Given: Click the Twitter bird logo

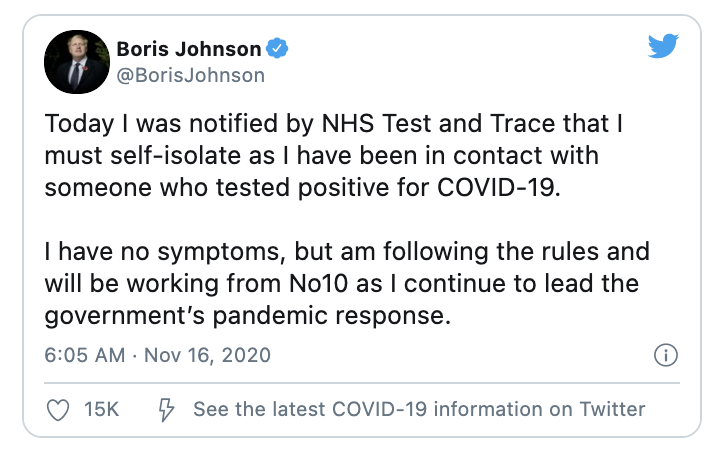Looking at the screenshot, I should (663, 47).
